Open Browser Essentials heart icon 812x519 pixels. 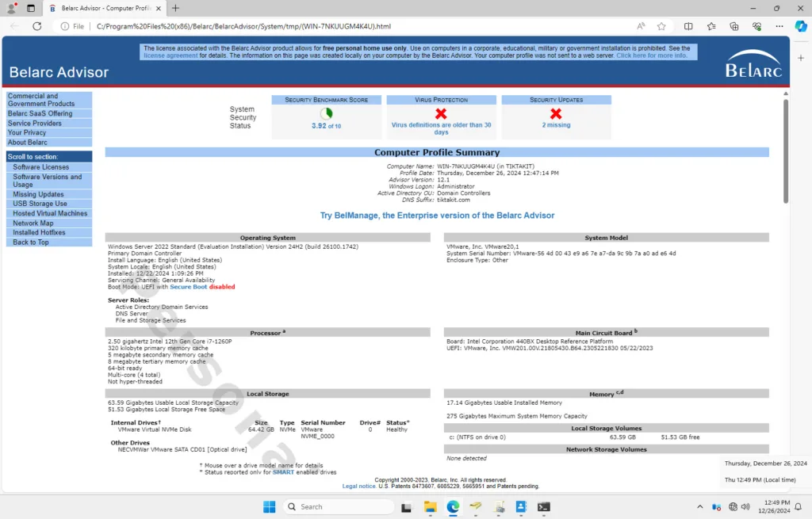tap(756, 26)
